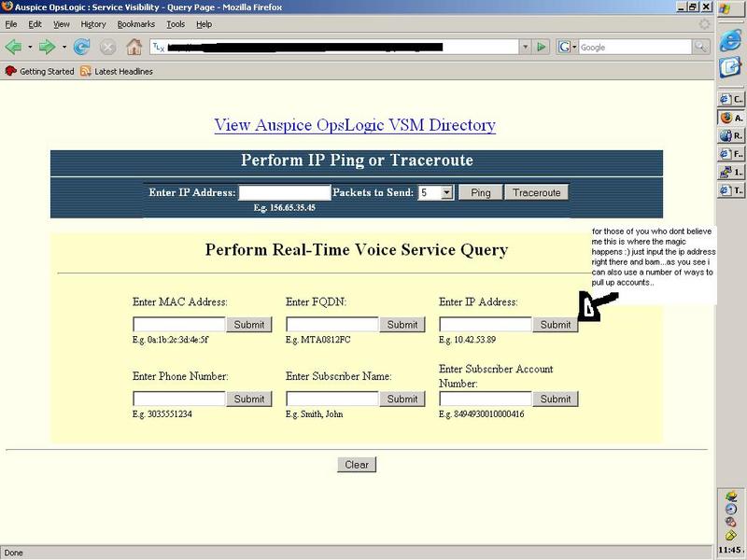Open the Google search engine selector dropdown
The height and width of the screenshot is (560, 747).
pos(567,47)
